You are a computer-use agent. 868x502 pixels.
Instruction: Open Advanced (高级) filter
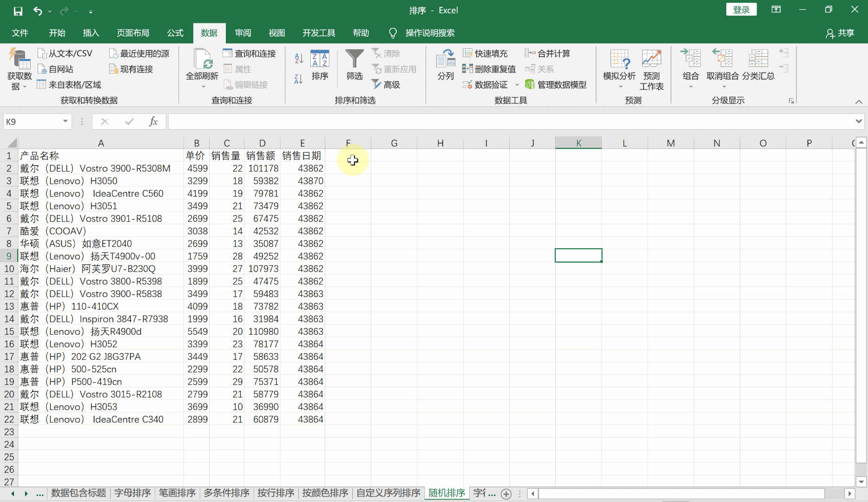click(x=386, y=85)
